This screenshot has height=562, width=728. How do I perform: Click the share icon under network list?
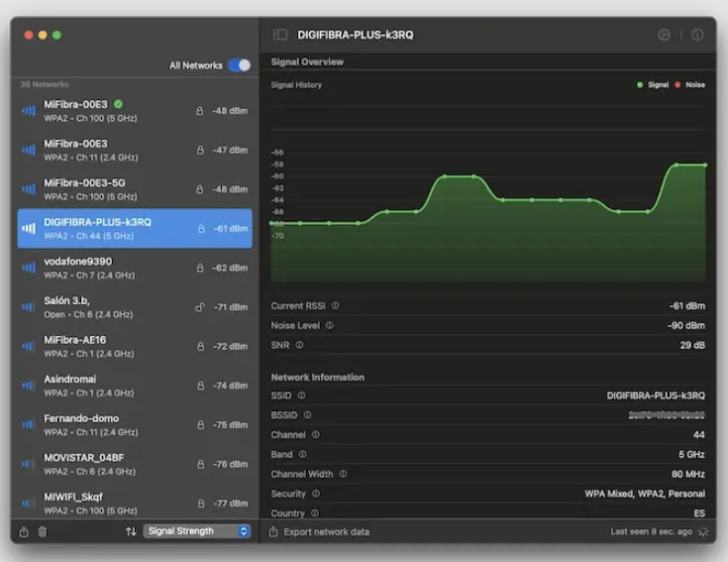click(24, 532)
